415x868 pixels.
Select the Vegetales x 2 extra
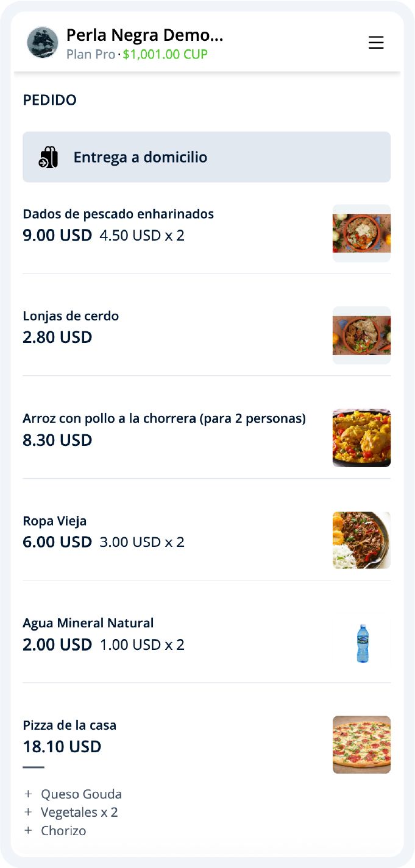point(79,812)
